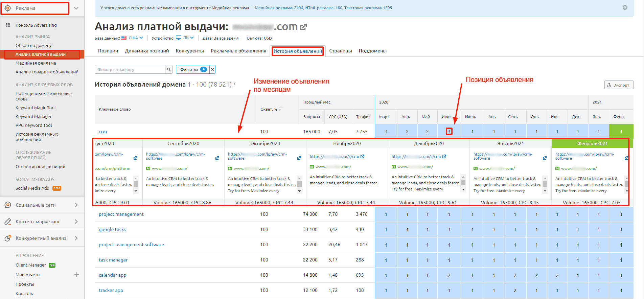Open the Рекламные объявления tab

(x=238, y=51)
